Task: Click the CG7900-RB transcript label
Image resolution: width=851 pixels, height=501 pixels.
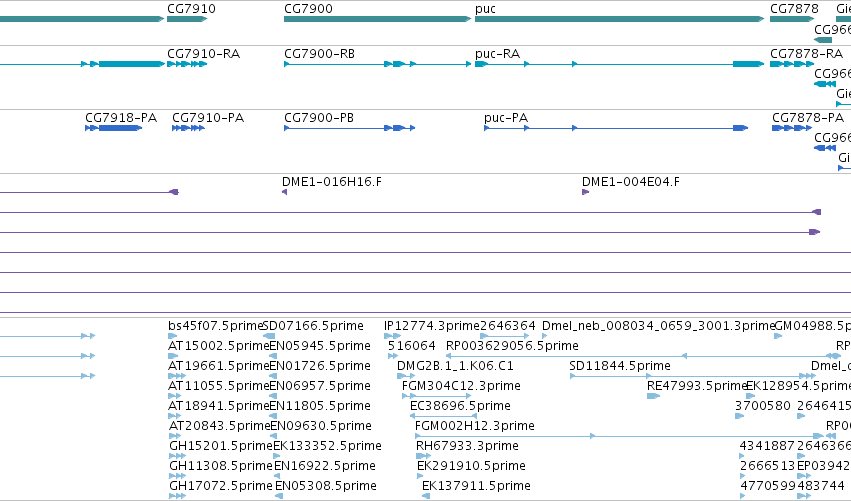Action: point(319,54)
